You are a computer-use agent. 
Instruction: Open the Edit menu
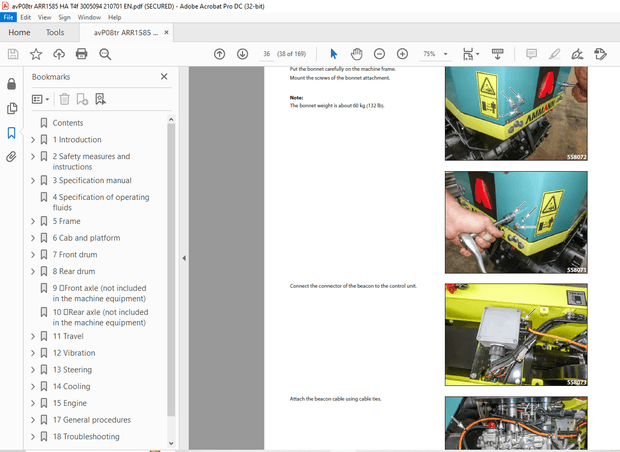point(26,17)
